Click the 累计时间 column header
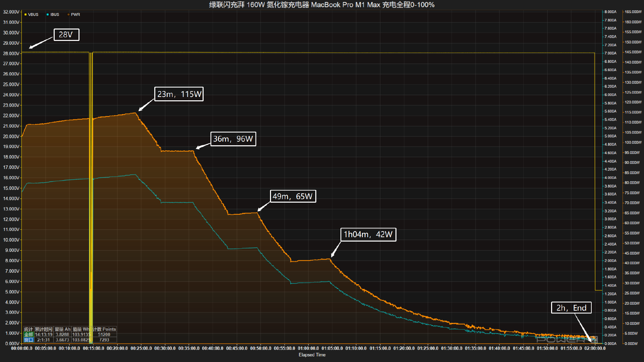The width and height of the screenshot is (644, 362). pyautogui.click(x=44, y=329)
